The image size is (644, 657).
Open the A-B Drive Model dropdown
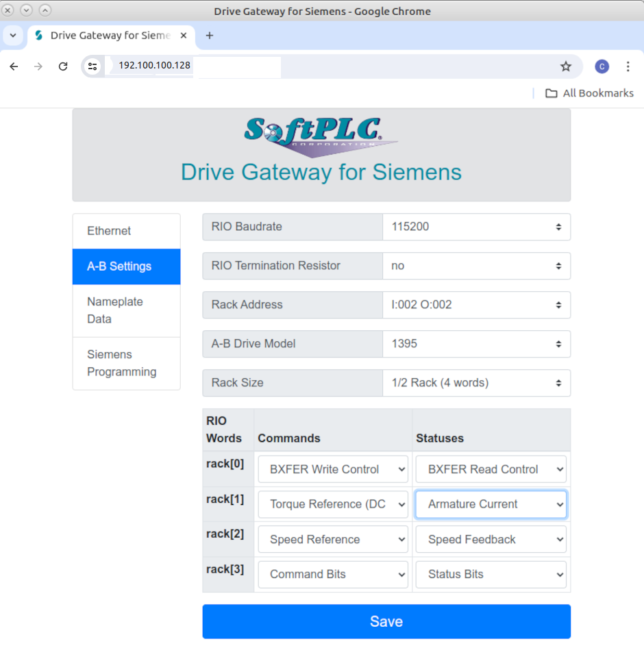[476, 344]
